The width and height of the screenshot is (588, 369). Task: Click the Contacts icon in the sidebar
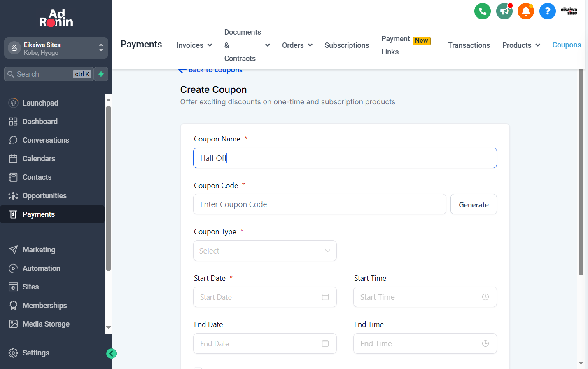(x=13, y=177)
